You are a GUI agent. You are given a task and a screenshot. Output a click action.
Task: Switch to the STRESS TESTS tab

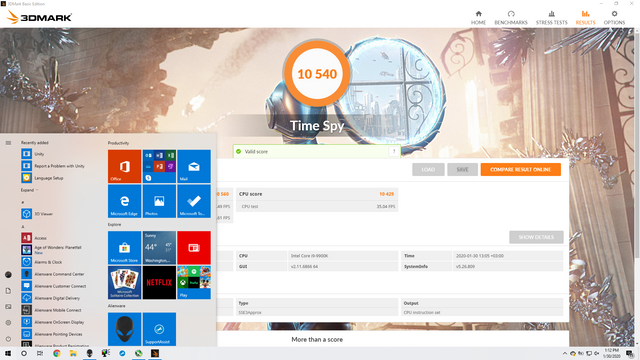(x=551, y=18)
